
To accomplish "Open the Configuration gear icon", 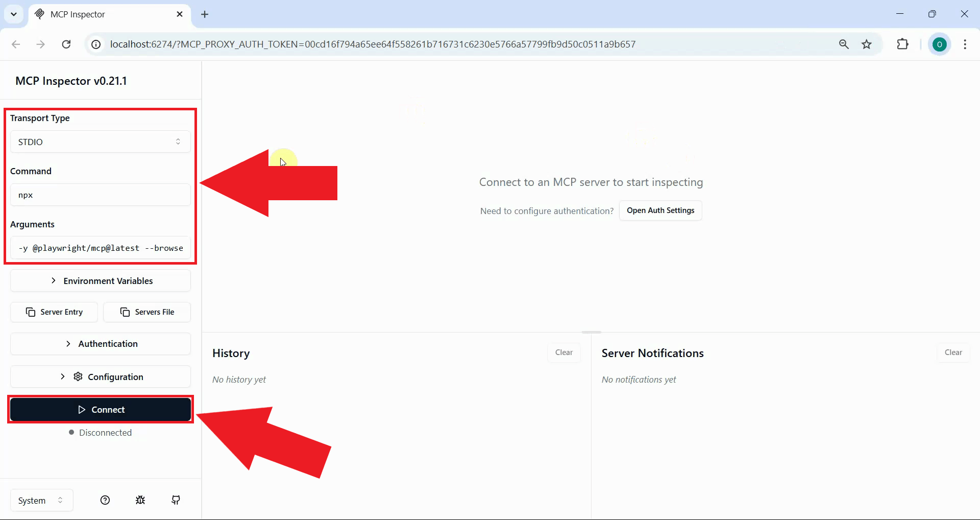I will pyautogui.click(x=78, y=376).
